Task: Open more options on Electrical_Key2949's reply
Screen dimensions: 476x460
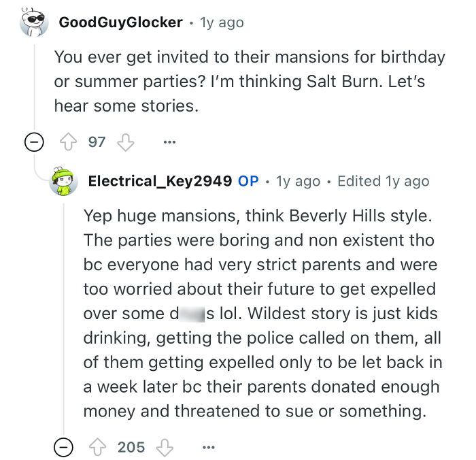Action: click(209, 446)
